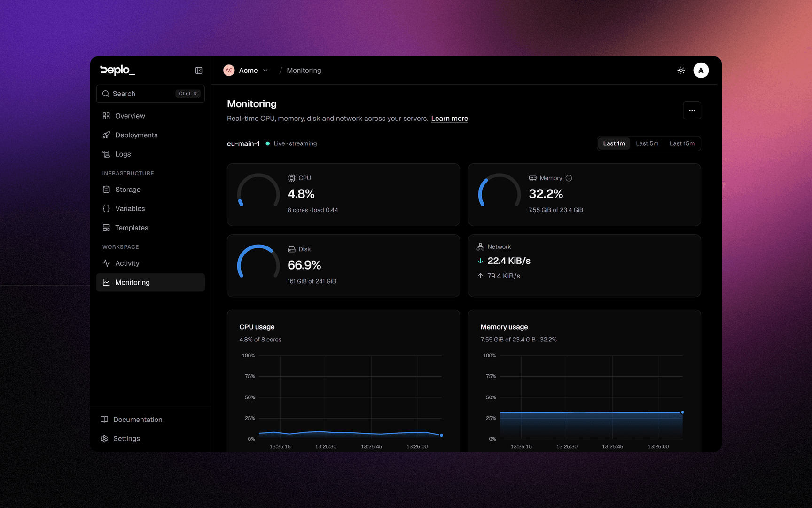This screenshot has width=812, height=508.
Task: Switch to the Last 5m range
Action: [647, 143]
